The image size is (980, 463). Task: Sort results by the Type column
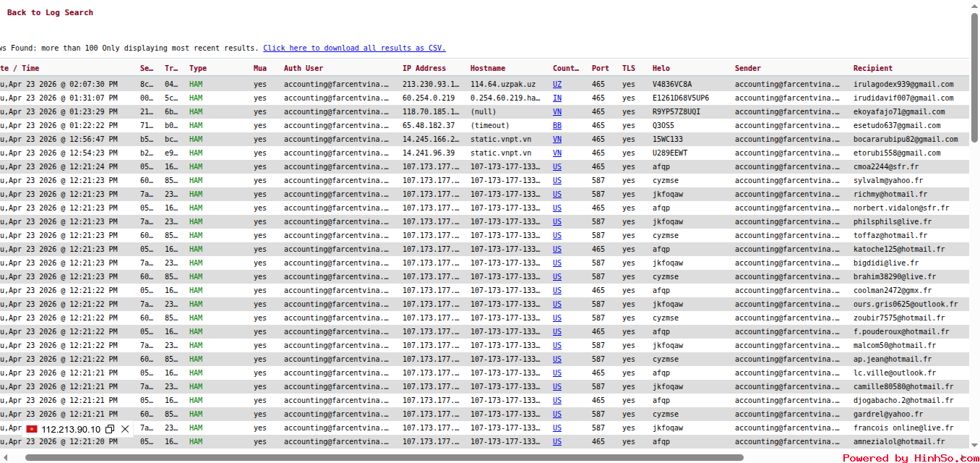198,68
